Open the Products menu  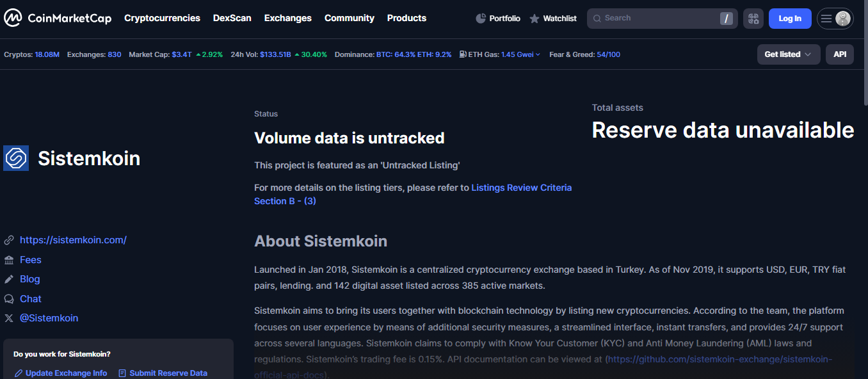(x=406, y=18)
